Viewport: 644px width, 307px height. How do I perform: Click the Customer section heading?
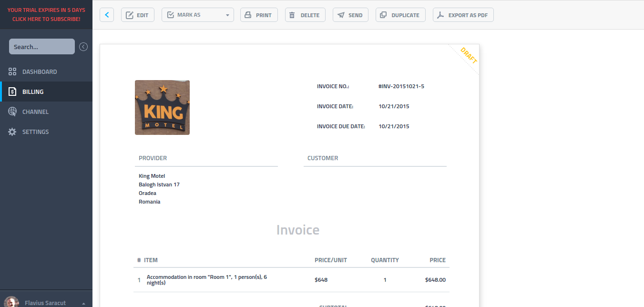click(323, 158)
